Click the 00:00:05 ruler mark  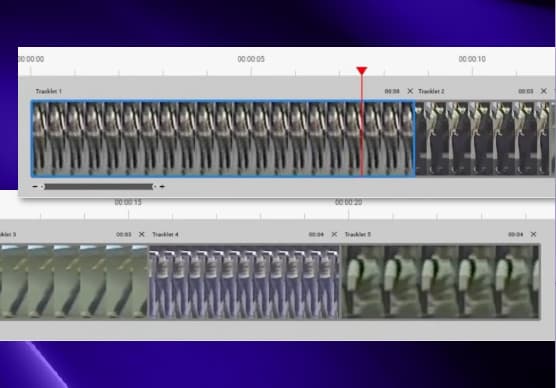[251, 59]
